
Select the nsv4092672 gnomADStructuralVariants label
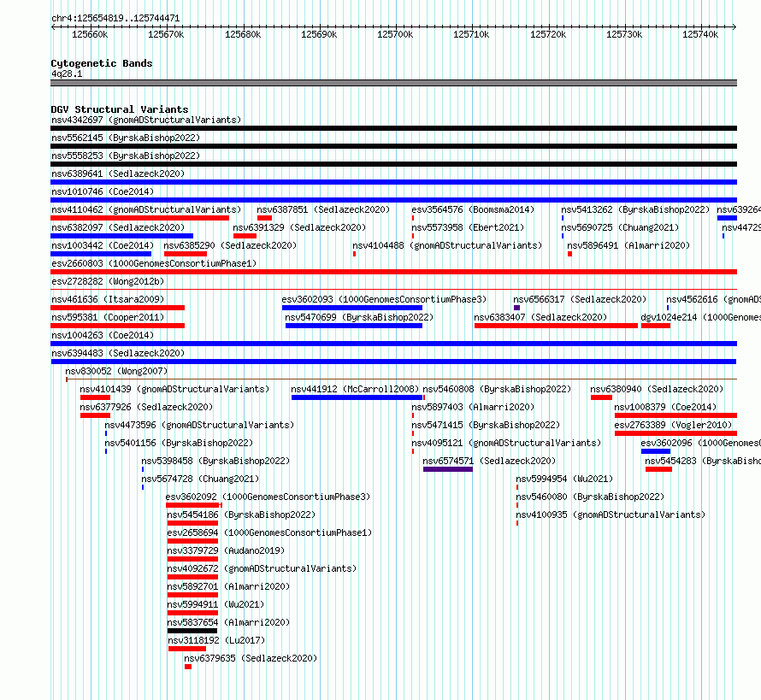click(x=262, y=568)
